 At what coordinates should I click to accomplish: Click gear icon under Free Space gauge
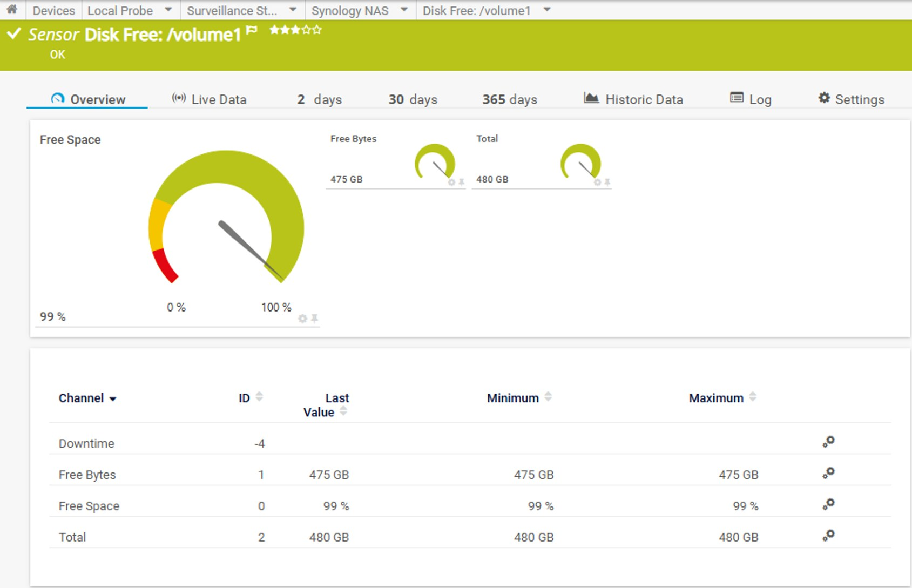302,319
